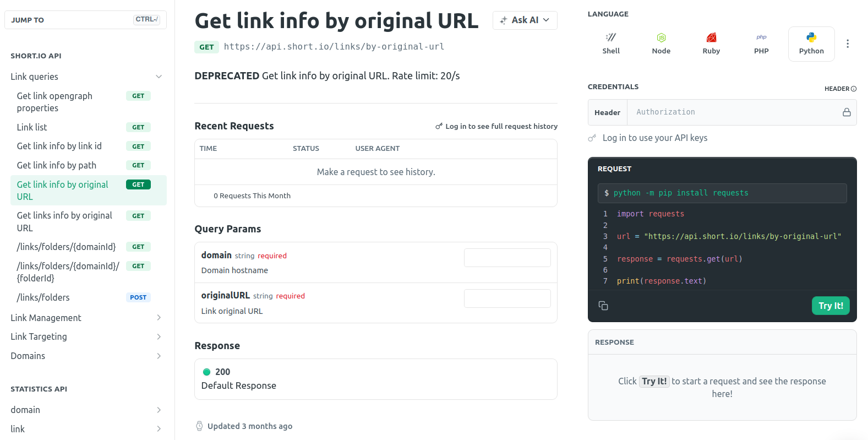Open Get links info by original URL

(88, 221)
